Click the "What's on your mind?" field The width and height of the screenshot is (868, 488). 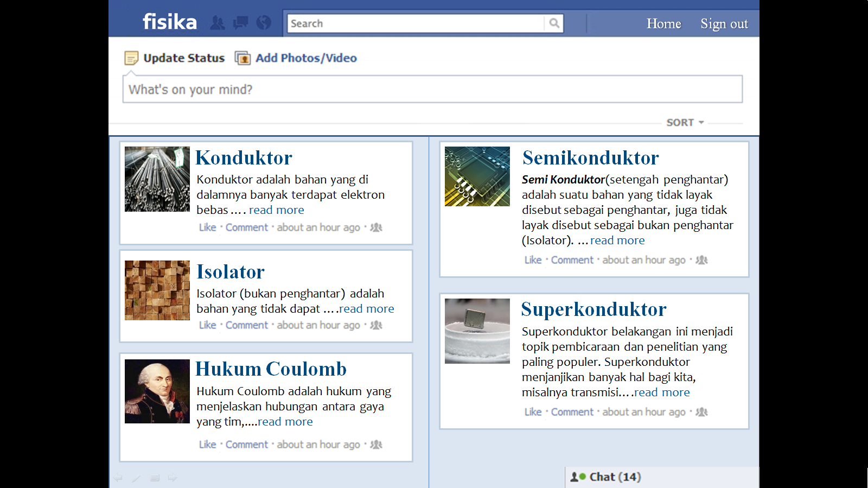pyautogui.click(x=432, y=90)
